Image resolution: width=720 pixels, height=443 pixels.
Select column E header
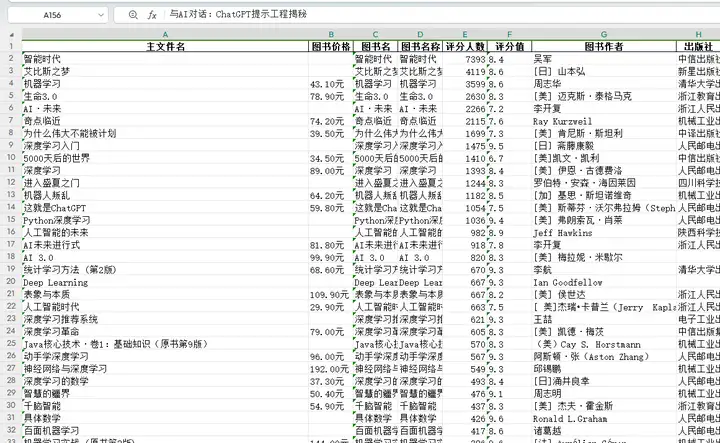click(x=465, y=34)
